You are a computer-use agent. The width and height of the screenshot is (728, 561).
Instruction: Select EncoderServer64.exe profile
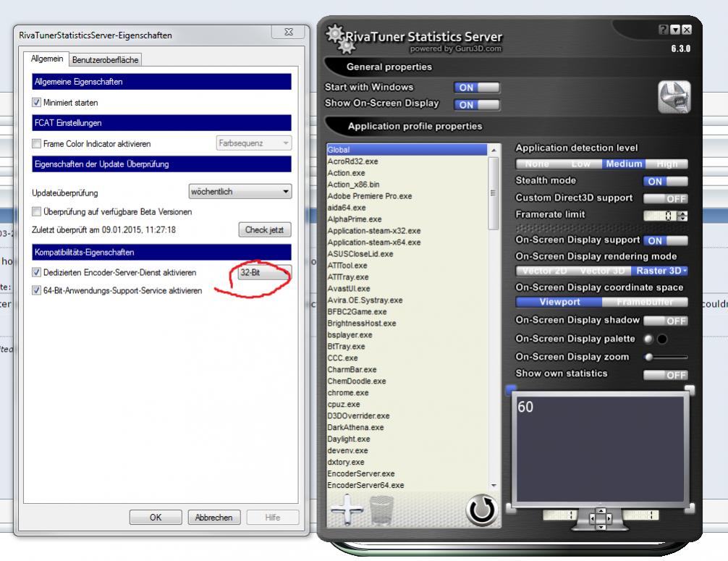407,485
